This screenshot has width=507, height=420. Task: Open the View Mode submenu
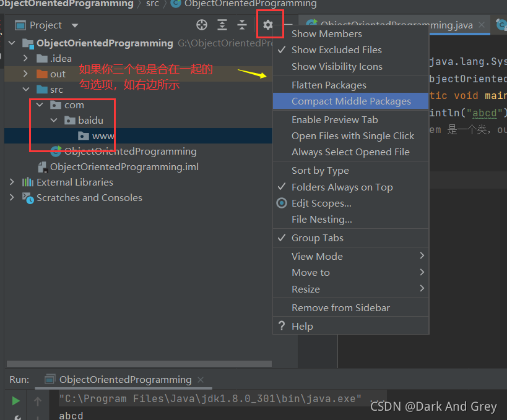[351, 257]
